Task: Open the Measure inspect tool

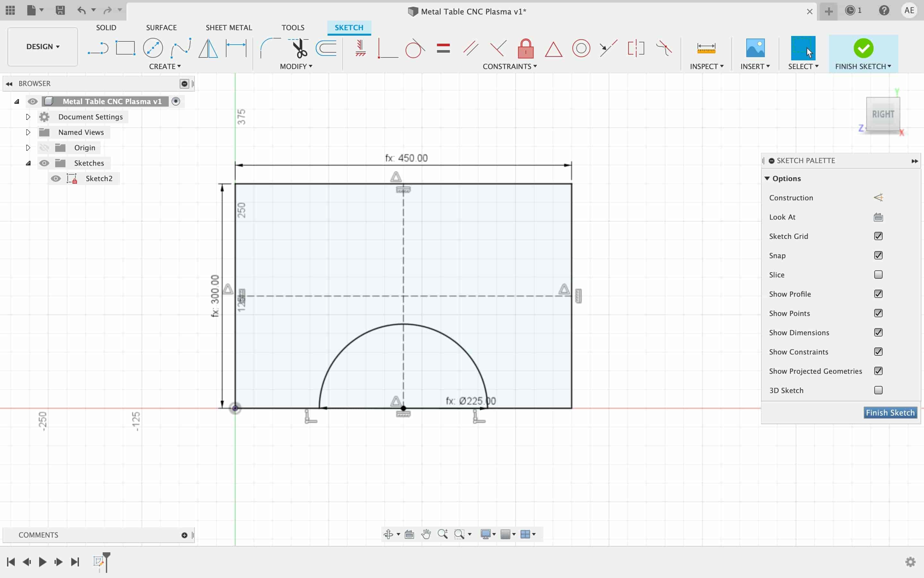Action: 706,48
